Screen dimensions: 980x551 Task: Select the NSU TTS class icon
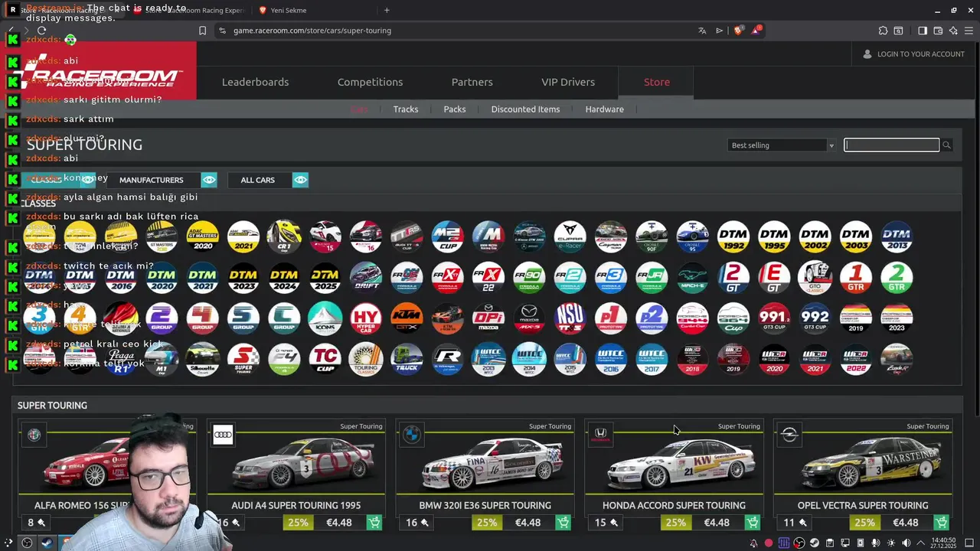tap(570, 318)
